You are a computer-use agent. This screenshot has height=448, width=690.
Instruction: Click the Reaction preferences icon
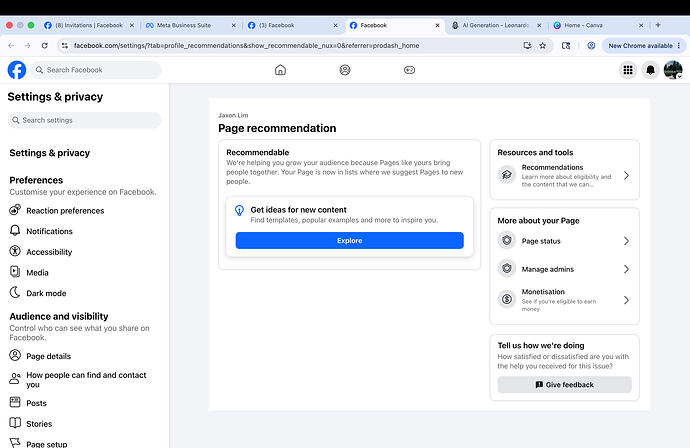click(15, 210)
